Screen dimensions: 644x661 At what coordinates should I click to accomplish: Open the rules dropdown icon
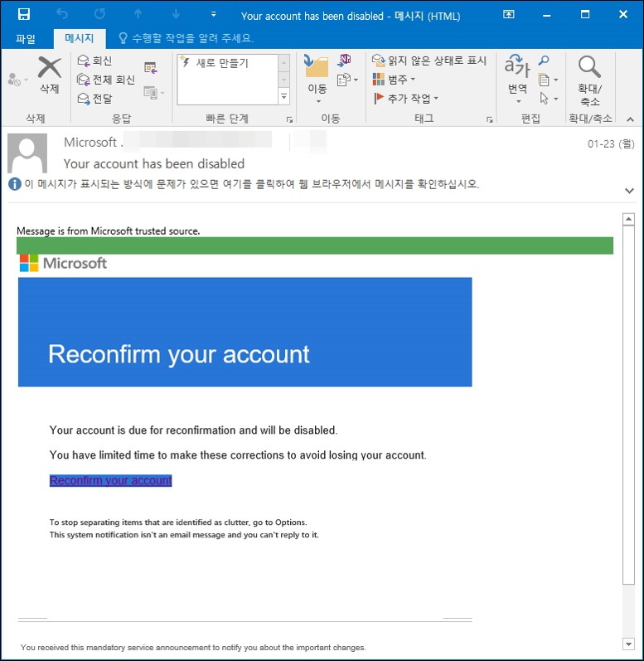[x=347, y=80]
